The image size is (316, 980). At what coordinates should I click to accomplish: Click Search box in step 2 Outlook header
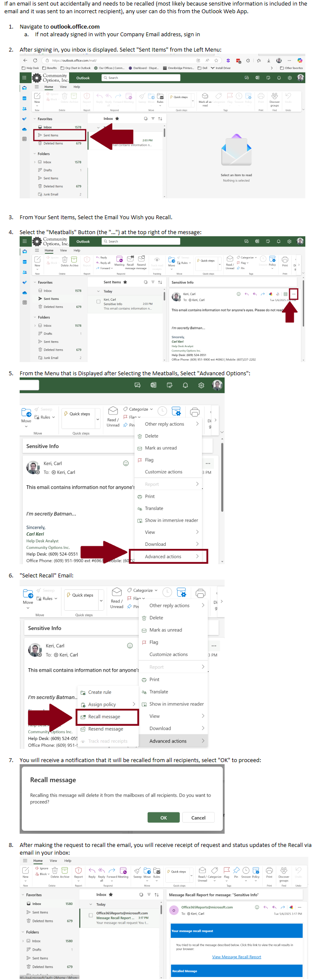coord(141,78)
